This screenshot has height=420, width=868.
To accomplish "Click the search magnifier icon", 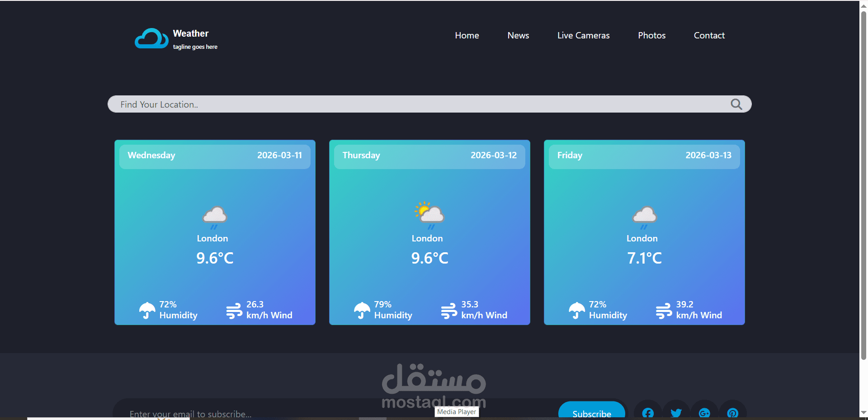I will [x=736, y=104].
